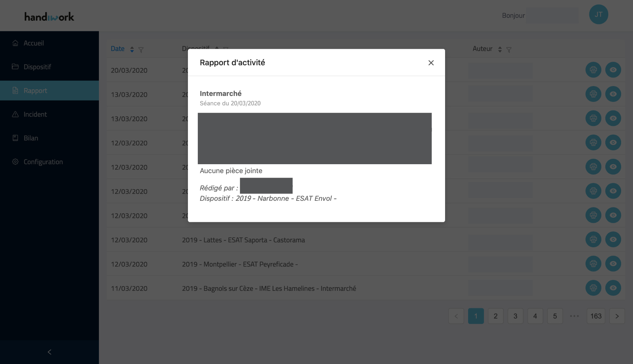View the 11/03/2020 Bagnols sur Cèze report
Image resolution: width=633 pixels, height=364 pixels.
coord(613,288)
